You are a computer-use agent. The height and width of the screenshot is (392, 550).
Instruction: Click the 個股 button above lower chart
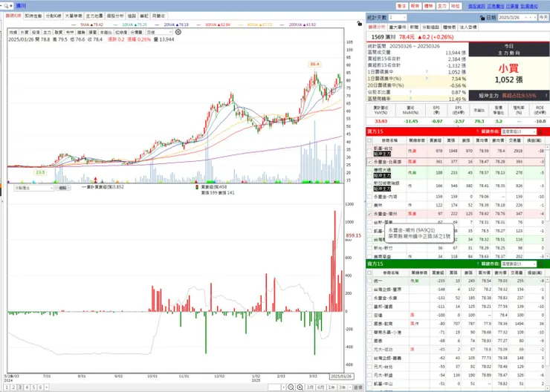click(62, 188)
